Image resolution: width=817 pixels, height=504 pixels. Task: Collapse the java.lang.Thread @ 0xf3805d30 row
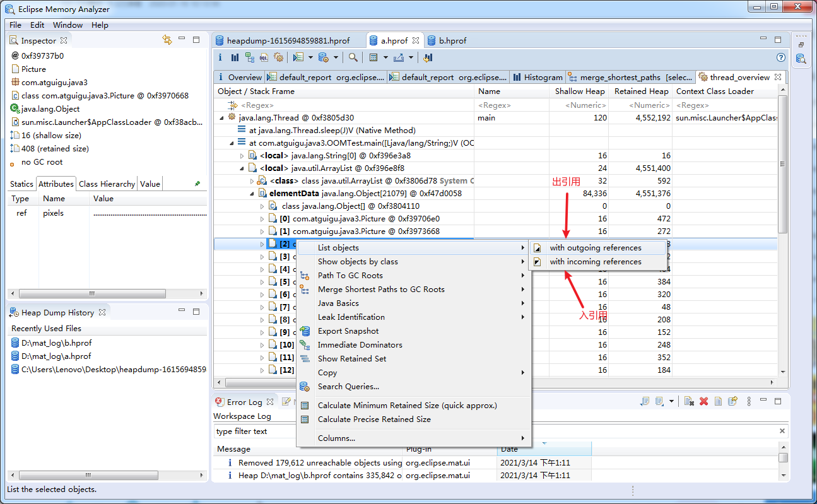point(221,118)
